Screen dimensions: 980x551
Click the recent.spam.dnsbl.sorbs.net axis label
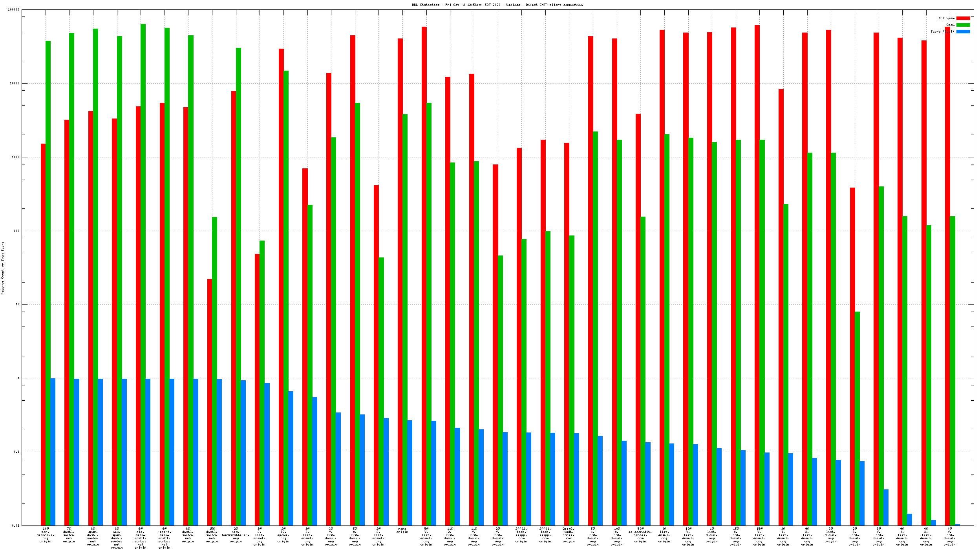(164, 538)
